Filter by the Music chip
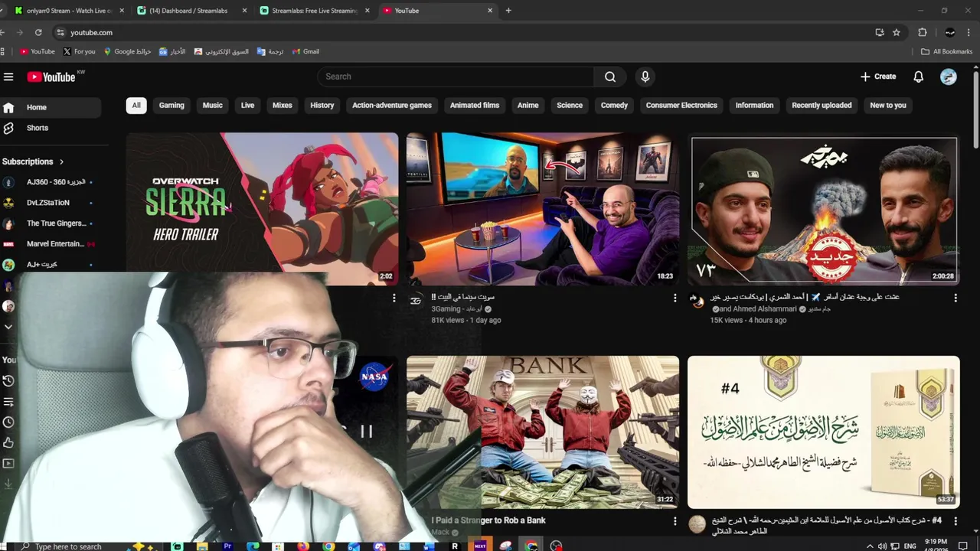 213,106
